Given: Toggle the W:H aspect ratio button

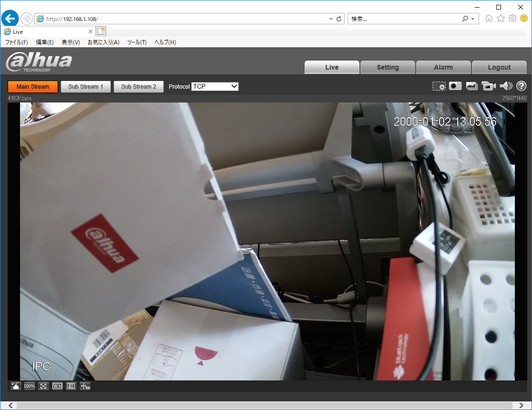Looking at the screenshot, I should click(57, 386).
